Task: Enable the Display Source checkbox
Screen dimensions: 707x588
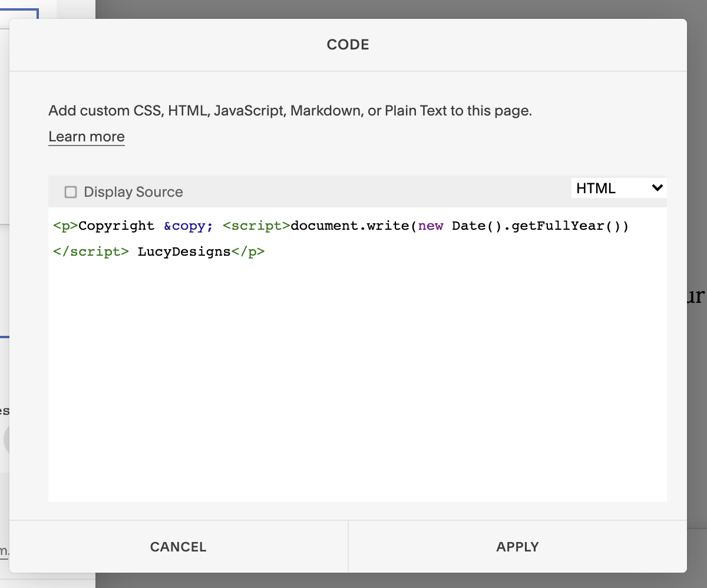Action: [x=71, y=192]
